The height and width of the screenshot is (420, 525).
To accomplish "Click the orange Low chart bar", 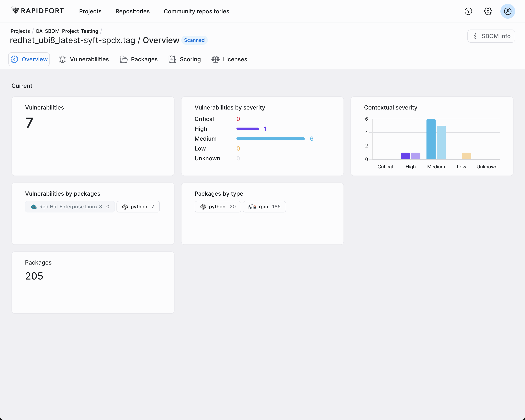I will click(x=467, y=156).
